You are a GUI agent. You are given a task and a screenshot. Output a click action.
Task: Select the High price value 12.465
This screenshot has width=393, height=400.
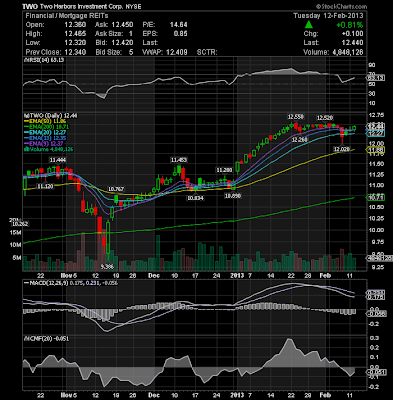75,33
